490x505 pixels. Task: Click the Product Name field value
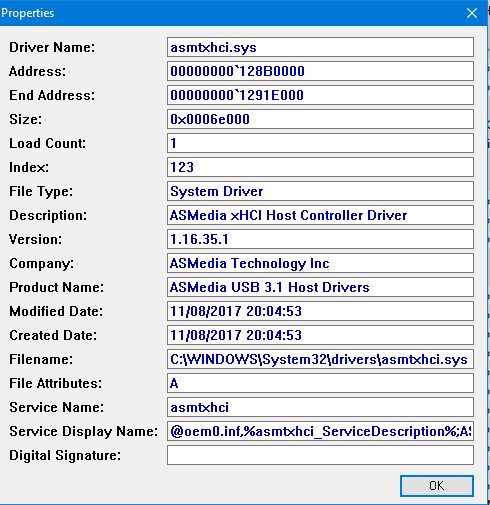(x=320, y=287)
